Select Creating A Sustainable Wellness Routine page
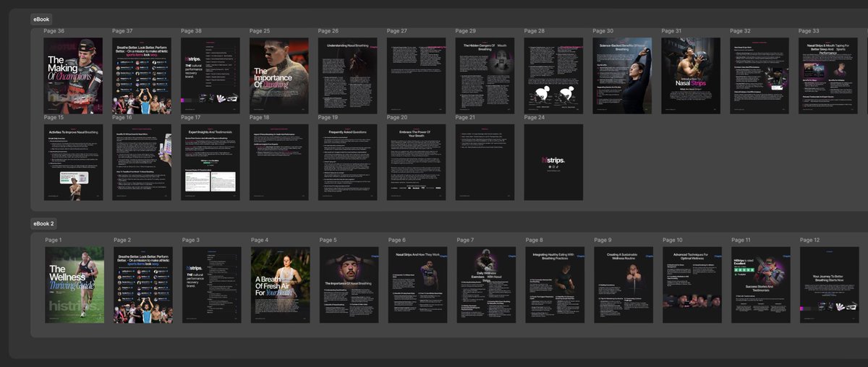 624,285
